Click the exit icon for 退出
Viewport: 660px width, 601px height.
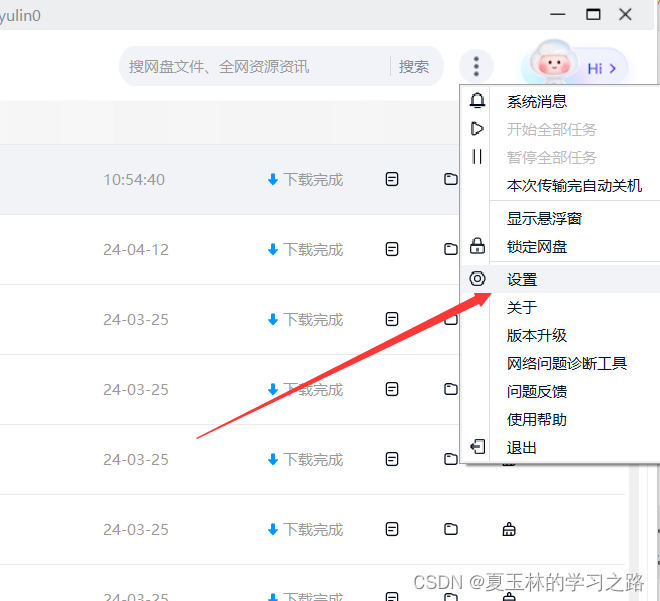(477, 447)
